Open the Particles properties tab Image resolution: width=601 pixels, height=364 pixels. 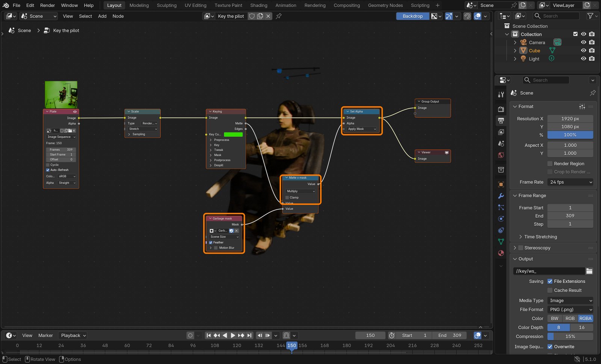pos(501,207)
